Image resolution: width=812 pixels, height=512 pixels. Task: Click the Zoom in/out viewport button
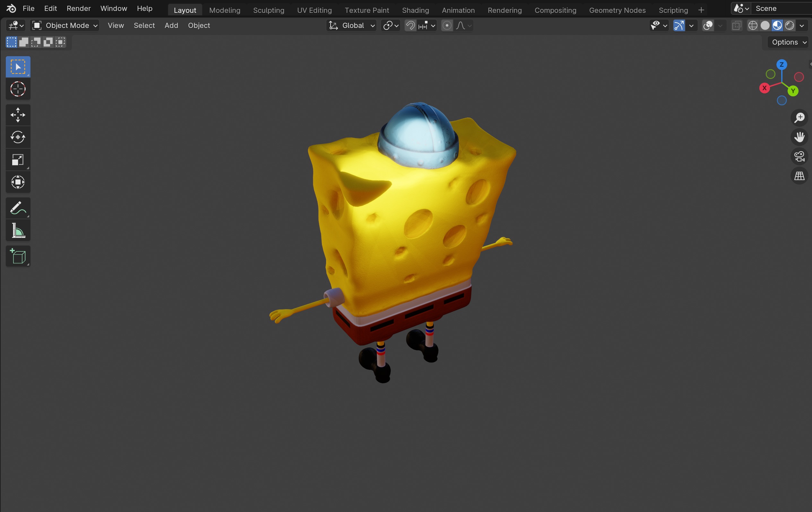799,117
